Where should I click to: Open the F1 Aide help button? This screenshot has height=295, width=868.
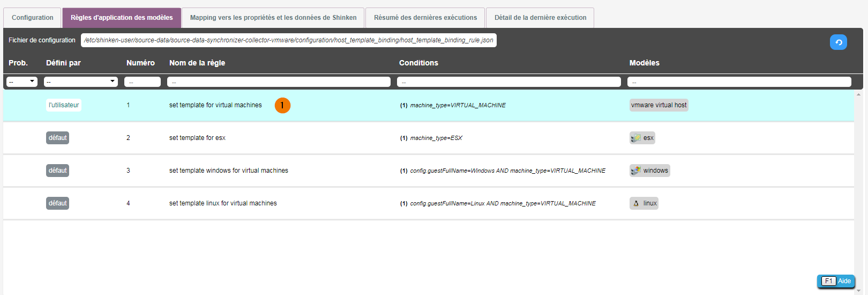[836, 281]
